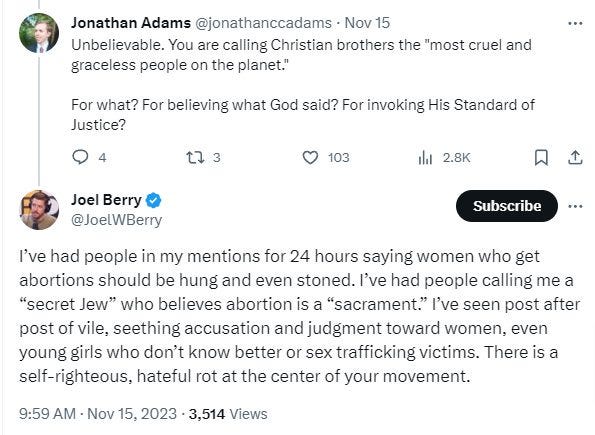595x435 pixels.
Task: Click Joel Berry's verified blue badge
Action: coord(154,200)
